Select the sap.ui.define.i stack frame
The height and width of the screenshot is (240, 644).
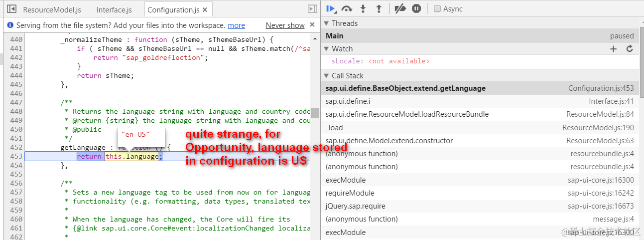coord(480,101)
